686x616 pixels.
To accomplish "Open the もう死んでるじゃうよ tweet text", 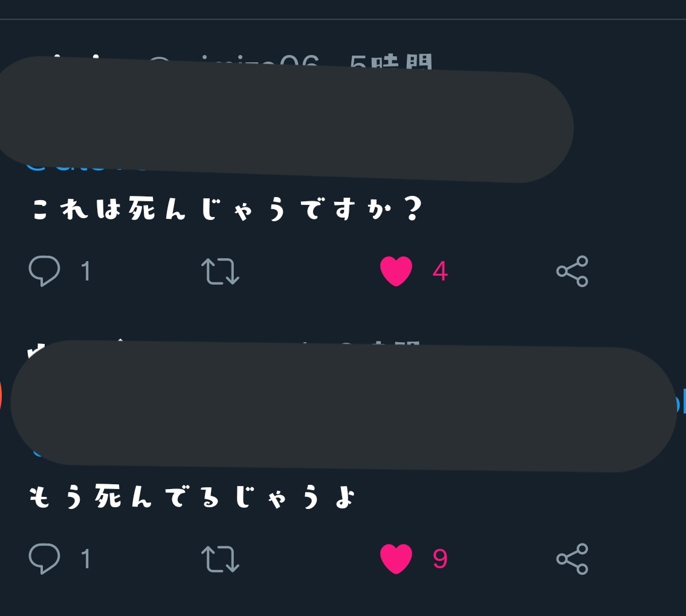I will coord(192,496).
